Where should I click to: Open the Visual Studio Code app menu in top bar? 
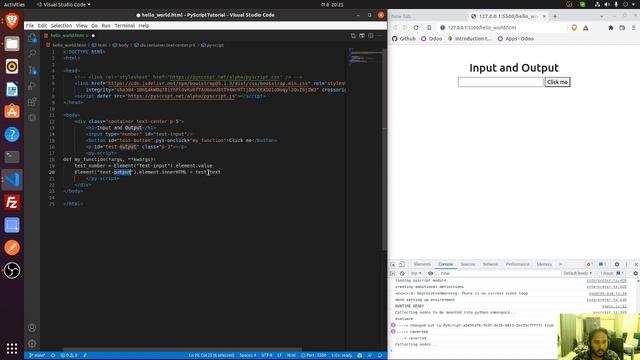pyautogui.click(x=64, y=4)
